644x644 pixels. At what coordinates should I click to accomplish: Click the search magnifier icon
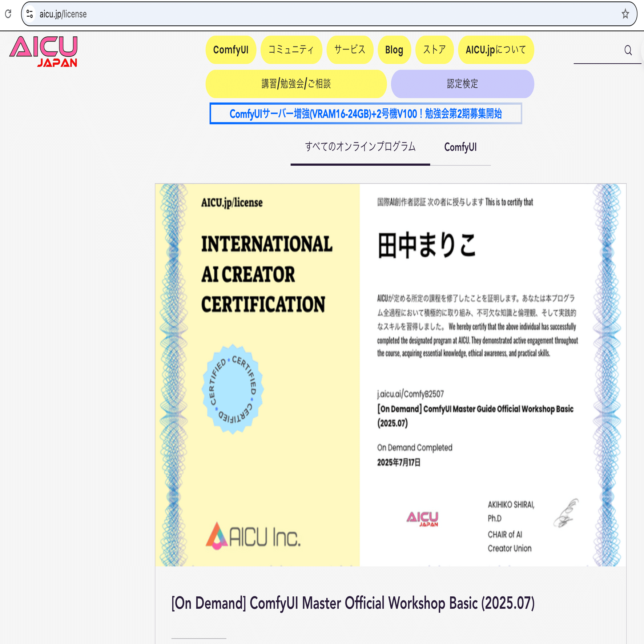628,50
